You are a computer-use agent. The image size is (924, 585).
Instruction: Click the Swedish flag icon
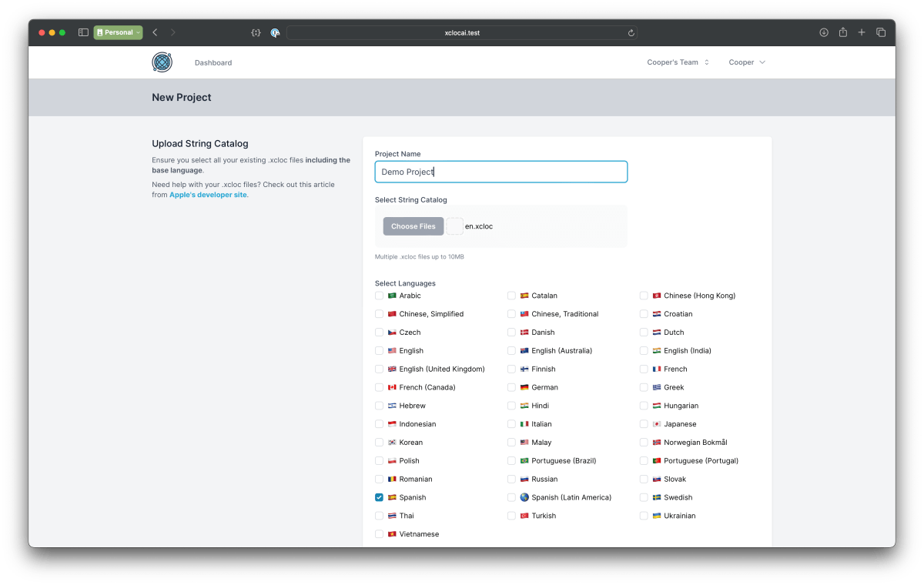657,497
